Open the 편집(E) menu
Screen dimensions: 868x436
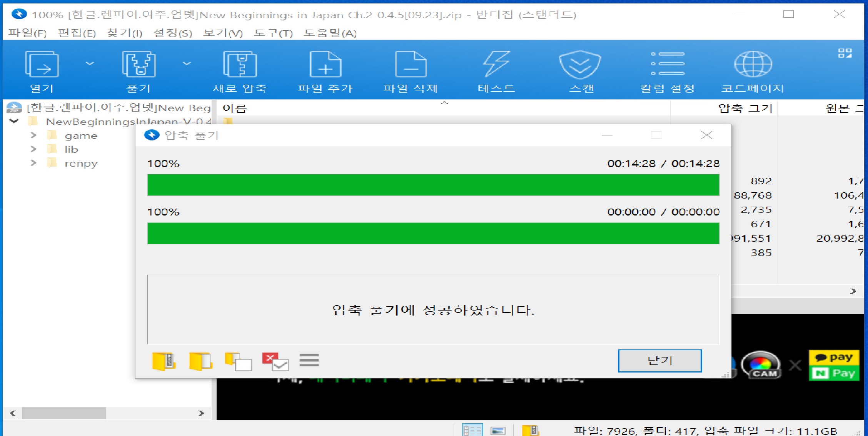click(x=77, y=33)
